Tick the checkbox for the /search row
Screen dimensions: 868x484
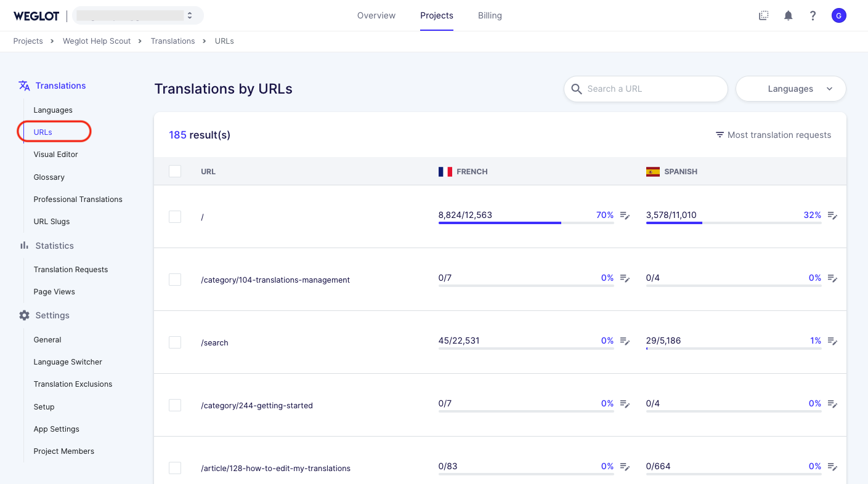(175, 342)
